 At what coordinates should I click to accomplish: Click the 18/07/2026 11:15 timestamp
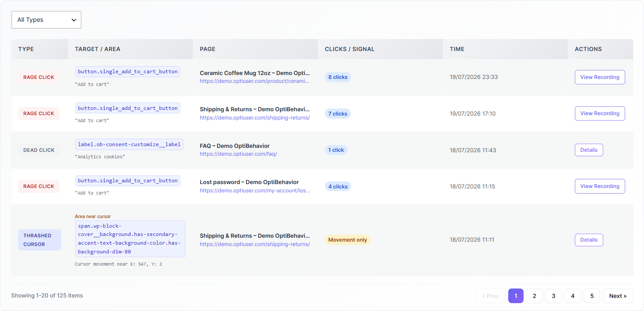[473, 187]
